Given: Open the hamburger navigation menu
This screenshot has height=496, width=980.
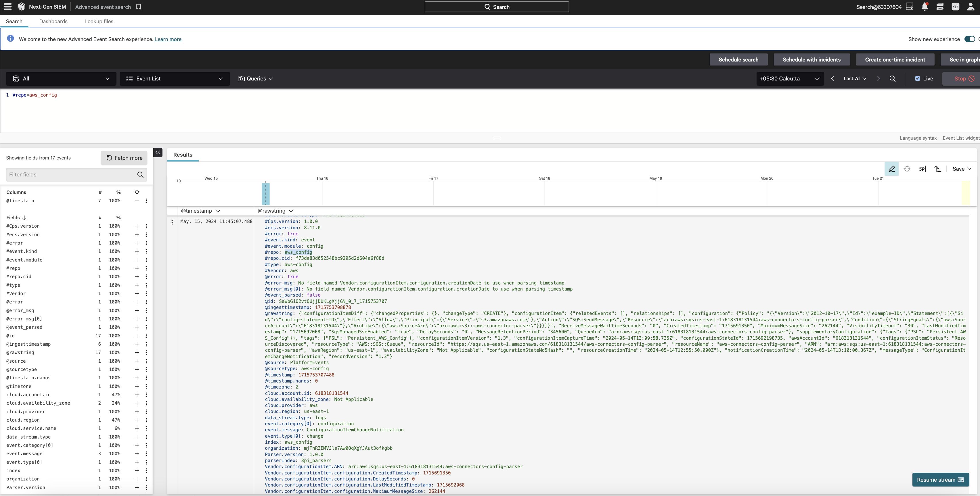Looking at the screenshot, I should pos(7,7).
